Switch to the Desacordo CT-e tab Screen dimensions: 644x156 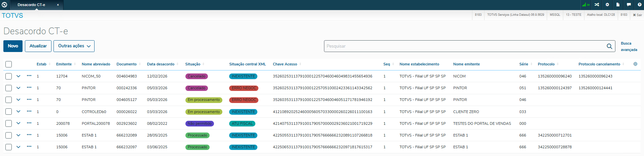[x=31, y=5]
